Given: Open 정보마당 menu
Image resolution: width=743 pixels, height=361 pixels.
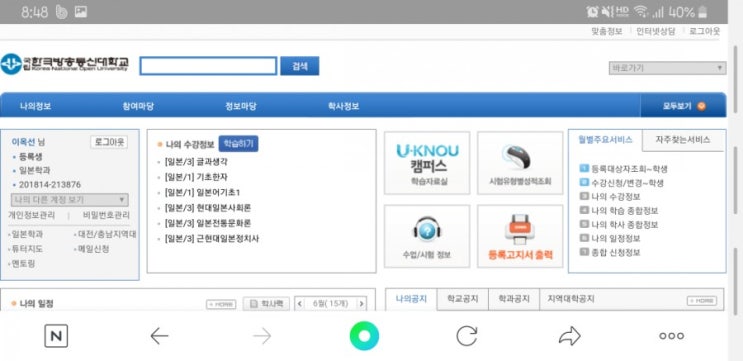Looking at the screenshot, I should point(241,106).
